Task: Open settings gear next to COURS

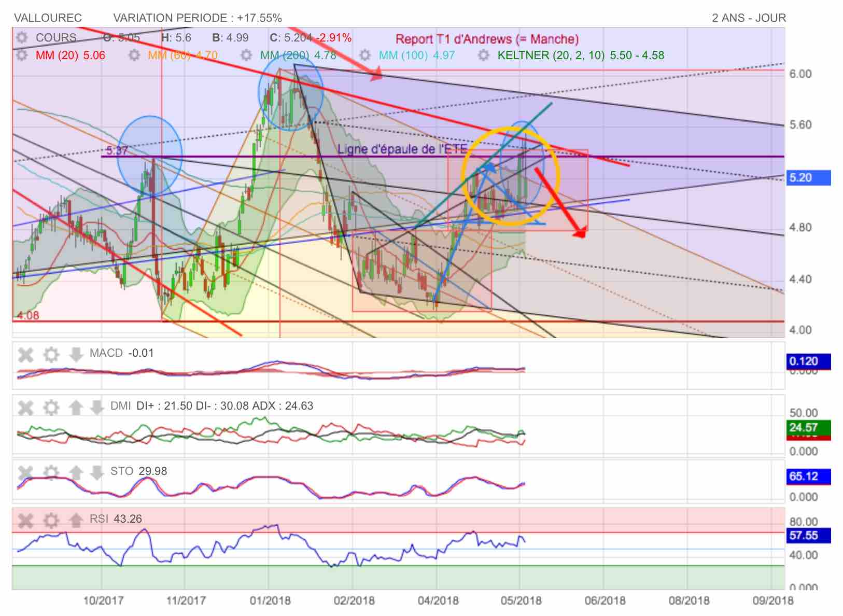Action: 21,38
